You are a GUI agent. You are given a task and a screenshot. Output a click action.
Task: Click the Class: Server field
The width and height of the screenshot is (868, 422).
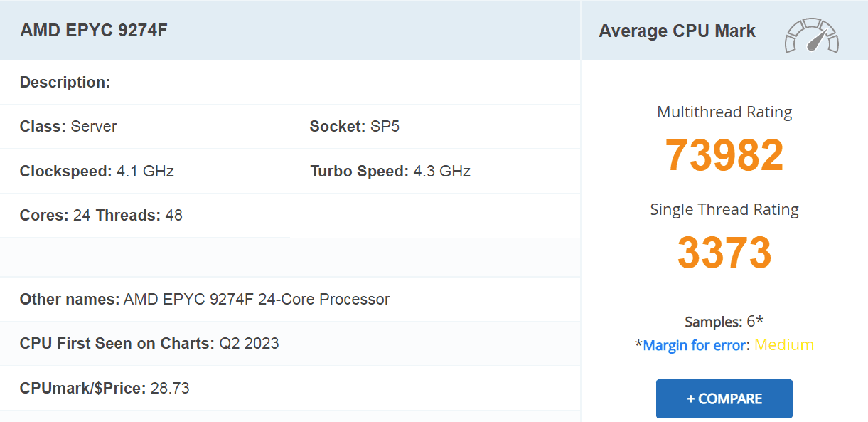[x=68, y=127]
